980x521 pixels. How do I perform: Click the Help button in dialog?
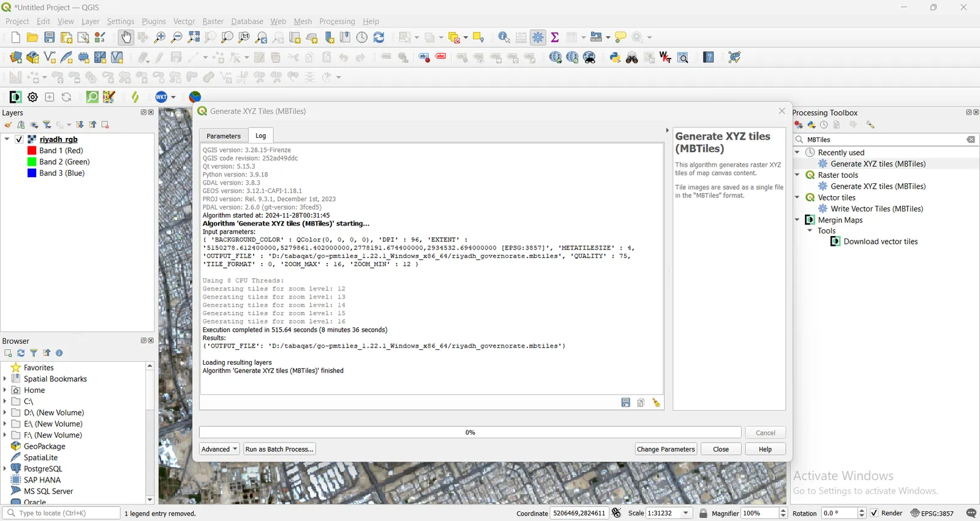(x=765, y=449)
